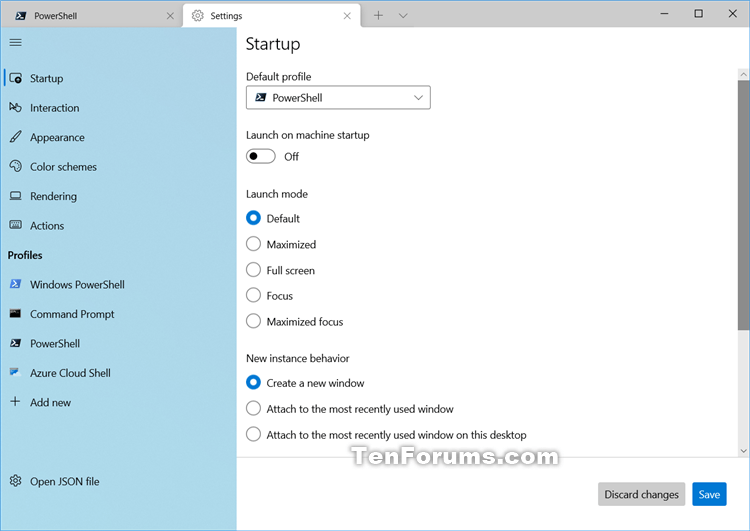Click the Save button
The image size is (750, 531).
(709, 494)
